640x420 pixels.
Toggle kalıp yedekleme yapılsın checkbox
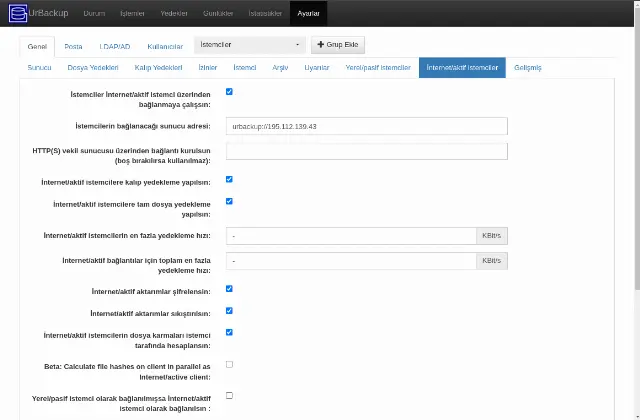229,180
